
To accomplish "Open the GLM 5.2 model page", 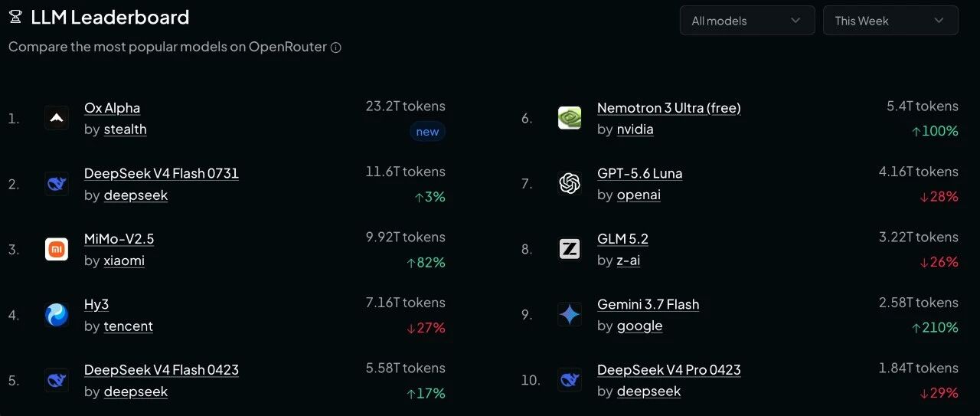I will pyautogui.click(x=622, y=238).
